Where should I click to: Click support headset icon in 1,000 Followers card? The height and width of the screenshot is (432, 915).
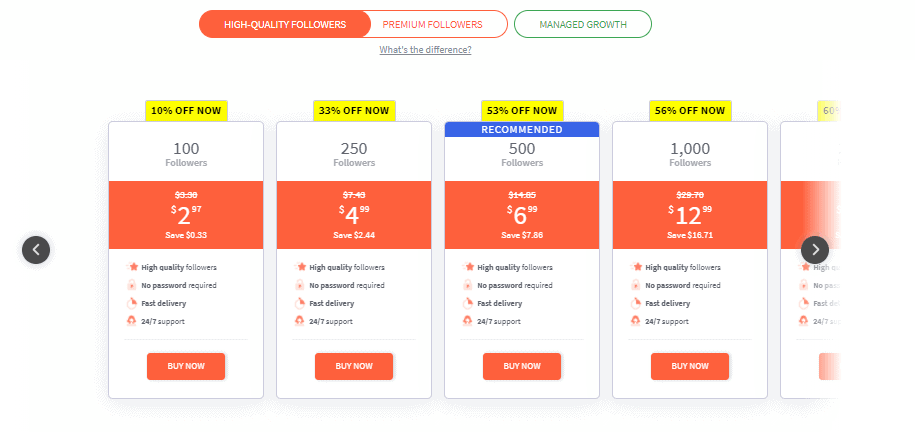click(x=635, y=321)
